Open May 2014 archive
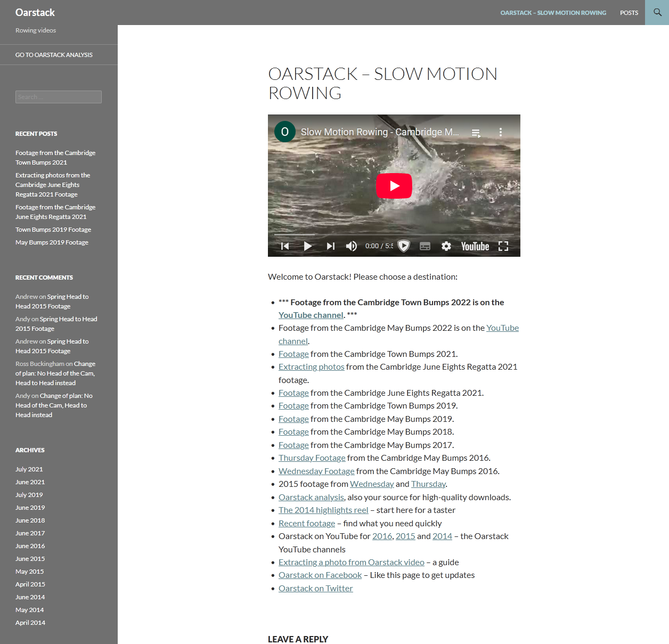669x644 pixels. click(x=29, y=610)
